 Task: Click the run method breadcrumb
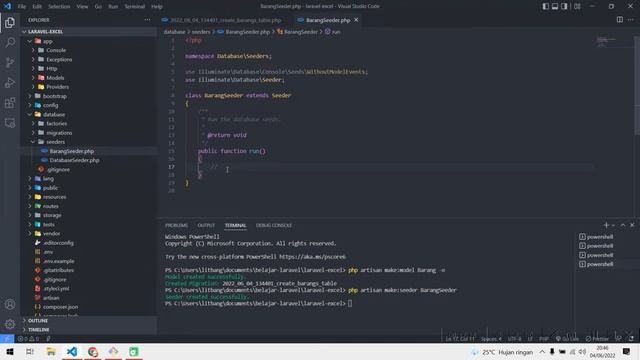pos(333,31)
